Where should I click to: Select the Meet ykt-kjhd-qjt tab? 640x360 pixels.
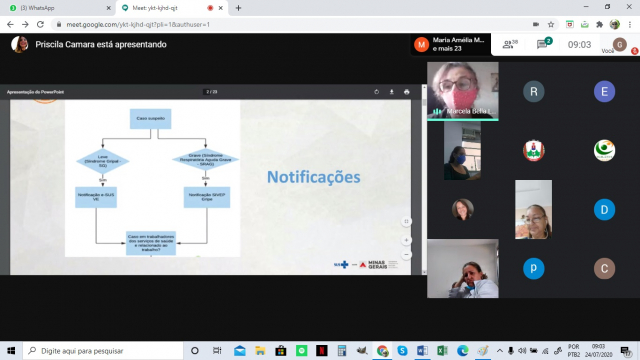(x=171, y=8)
